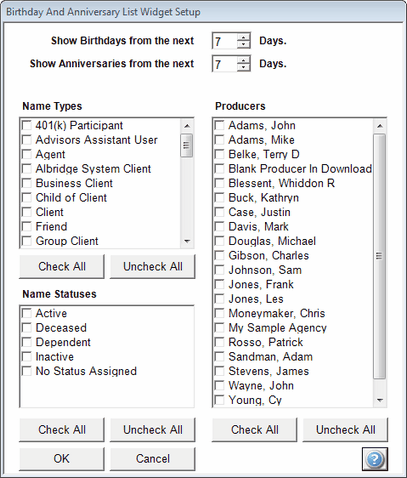Viewport: 407px width, 478px height.
Task: Tick producer Stevens, James
Action: click(219, 371)
